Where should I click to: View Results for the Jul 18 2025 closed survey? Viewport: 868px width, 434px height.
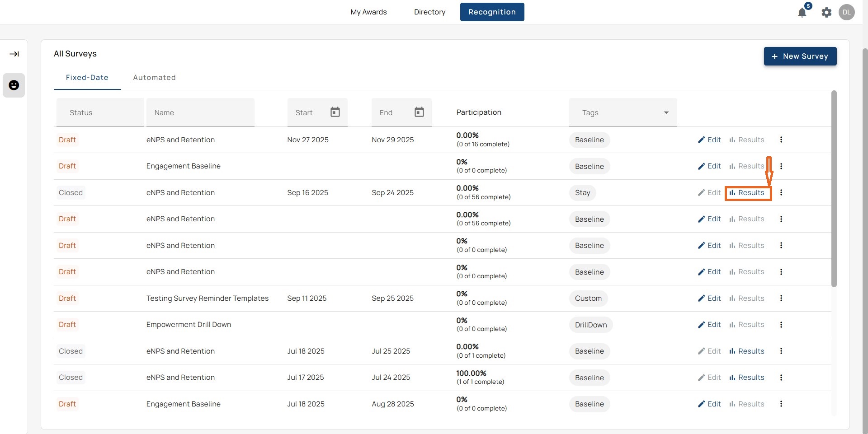pos(747,351)
